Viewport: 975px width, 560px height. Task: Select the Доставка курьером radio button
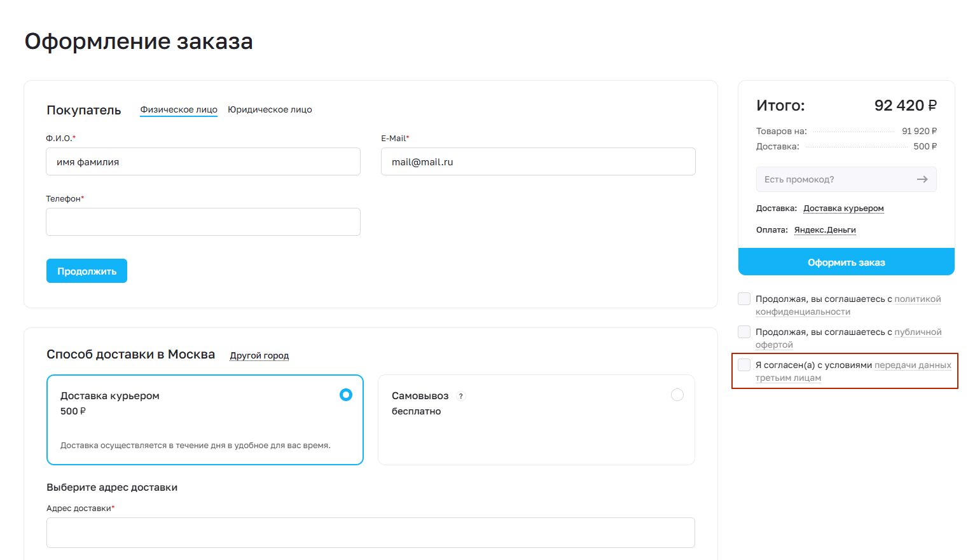(346, 395)
